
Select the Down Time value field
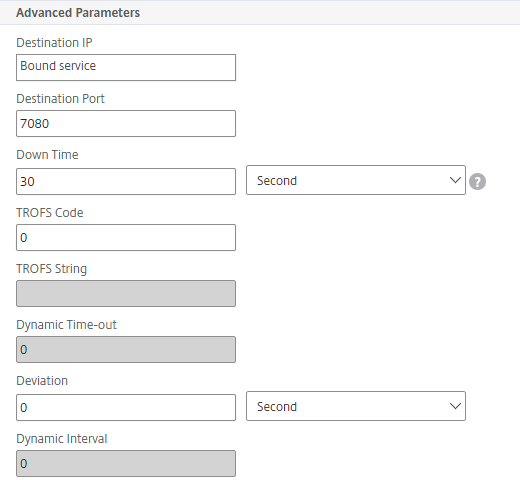126,181
